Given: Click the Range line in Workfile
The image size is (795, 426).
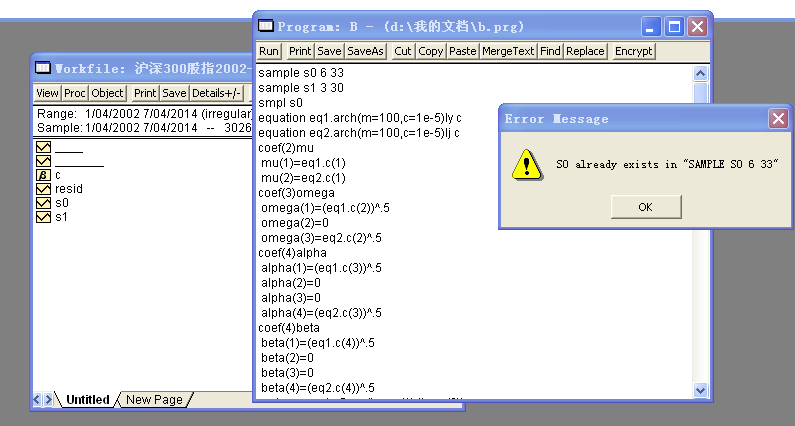Looking at the screenshot, I should [144, 114].
